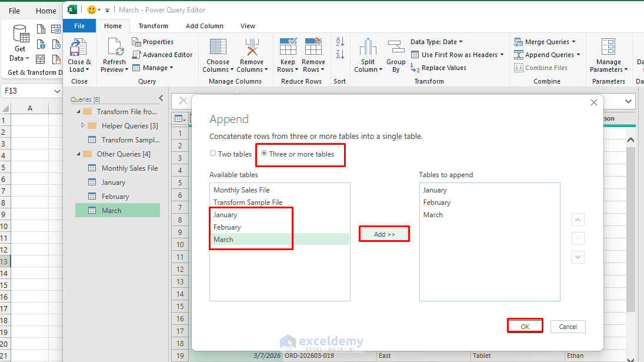This screenshot has width=644, height=362.
Task: Click Keep Rows icon
Action: point(288,47)
